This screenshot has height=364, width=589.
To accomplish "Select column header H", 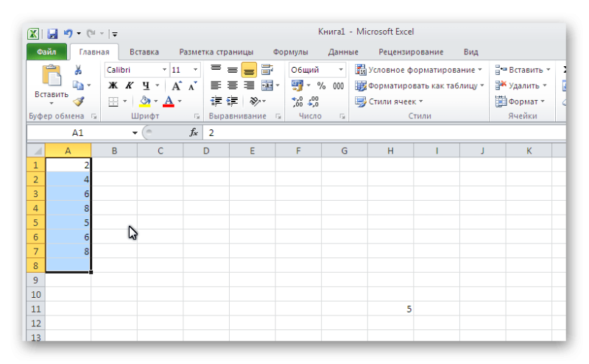I will click(391, 151).
